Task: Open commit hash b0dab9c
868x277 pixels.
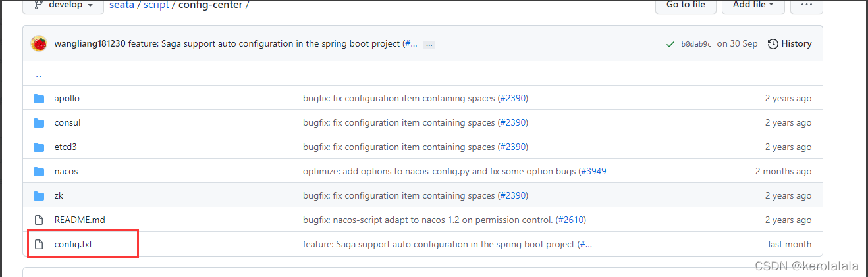Action: tap(696, 44)
